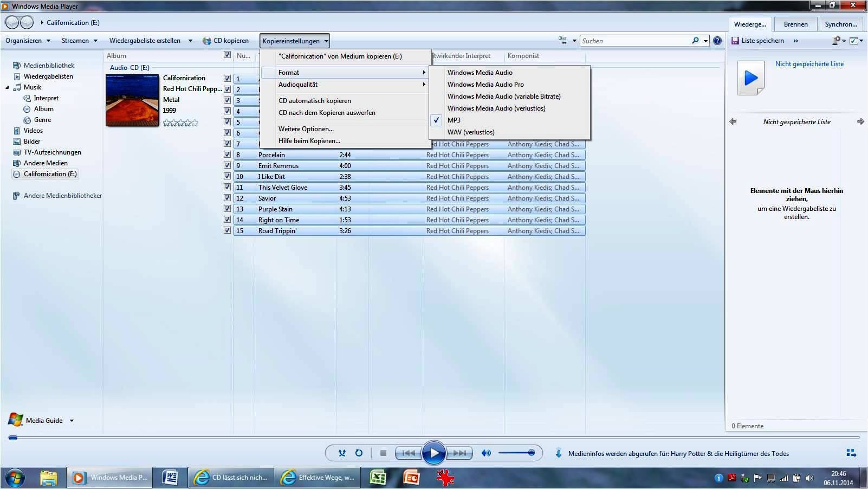Click the CD kopieren toolbar button
This screenshot has height=489, width=868.
pos(225,41)
